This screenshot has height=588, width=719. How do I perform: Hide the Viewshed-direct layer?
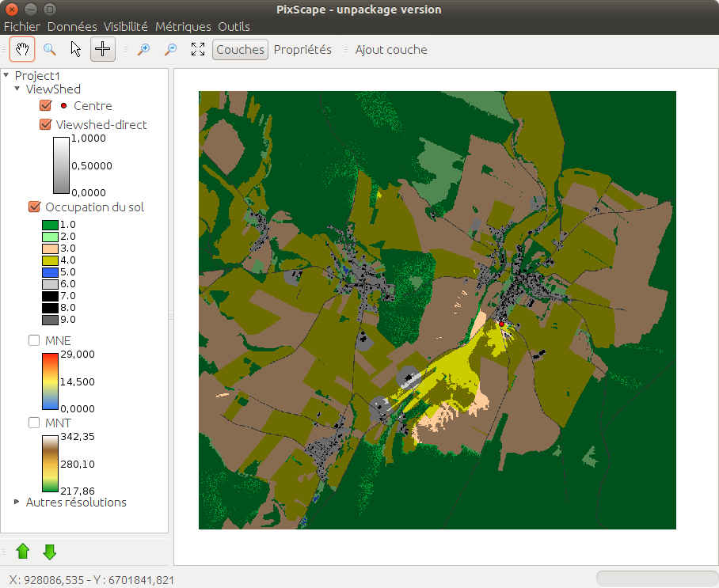pos(45,124)
